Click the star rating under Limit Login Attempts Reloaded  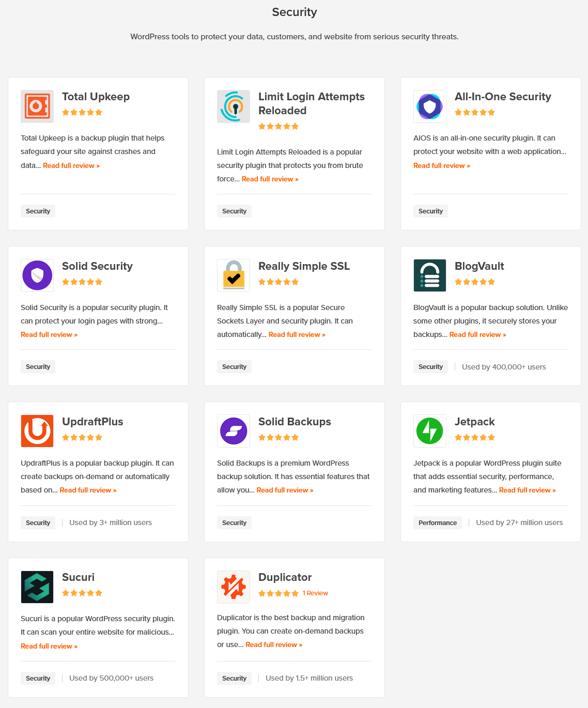278,126
